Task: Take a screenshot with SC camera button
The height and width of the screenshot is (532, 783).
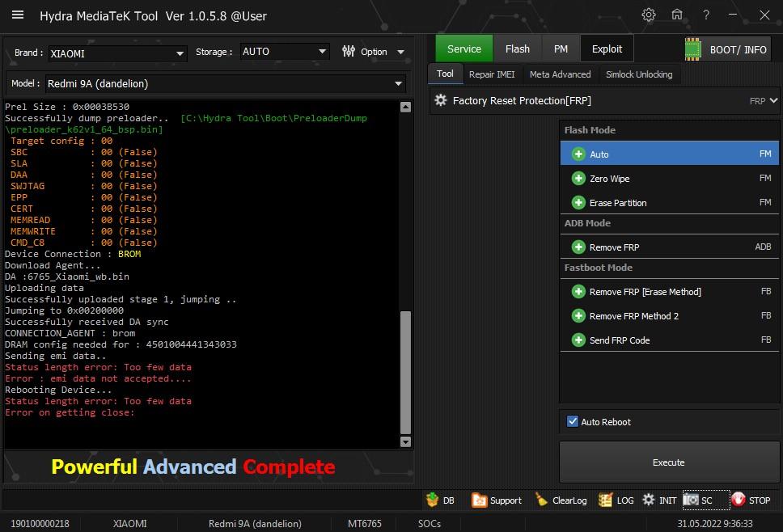Action: (x=699, y=500)
